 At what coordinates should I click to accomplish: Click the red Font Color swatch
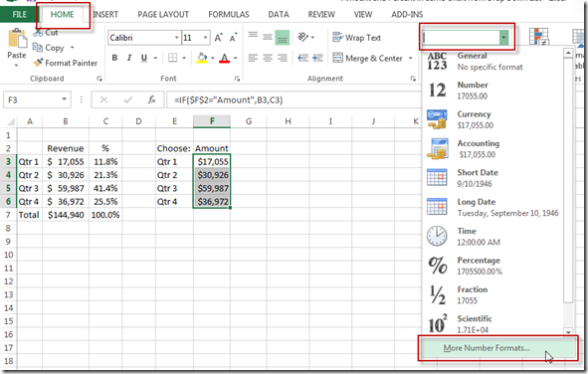coord(224,58)
